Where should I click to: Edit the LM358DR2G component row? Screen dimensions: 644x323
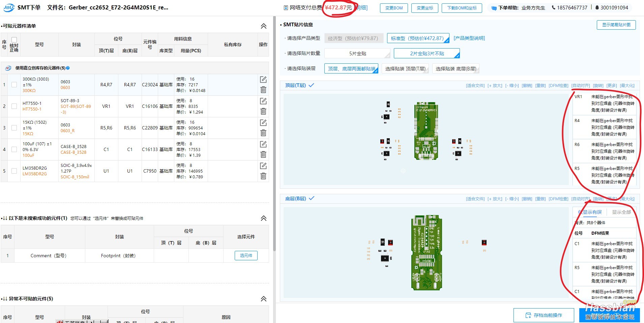coord(263,166)
